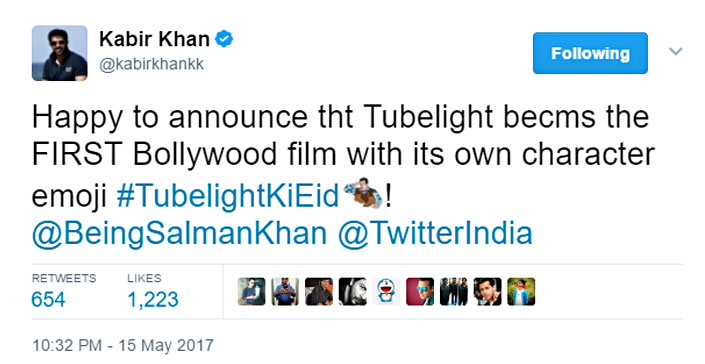Click the Tubelight character emoji
The width and height of the screenshot is (705, 364).
click(363, 194)
